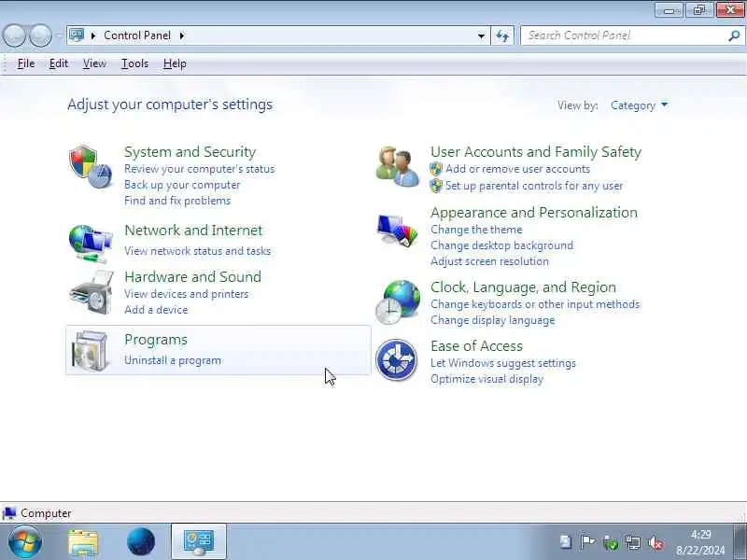Click the Show desktop strip at taskbar end

click(x=740, y=541)
